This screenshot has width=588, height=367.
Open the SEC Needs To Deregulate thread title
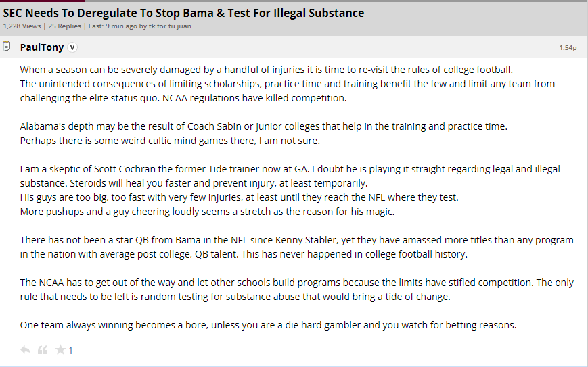pos(183,13)
